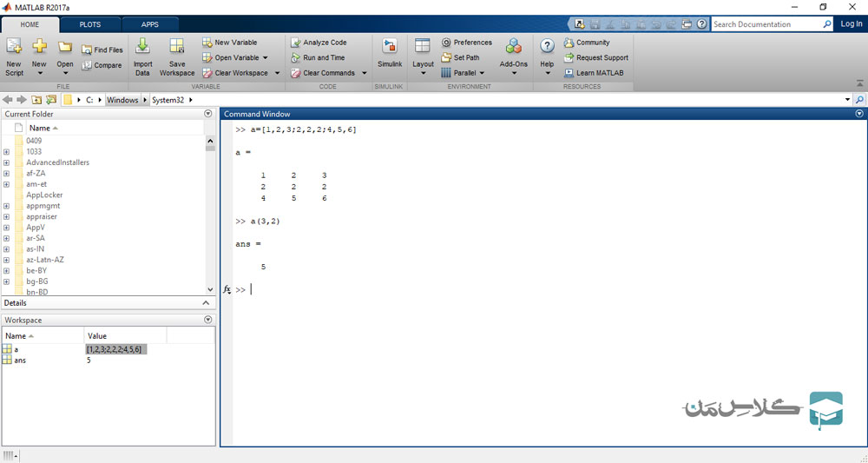Open Clear Commands dropdown arrow
The height and width of the screenshot is (463, 868).
pyautogui.click(x=365, y=73)
